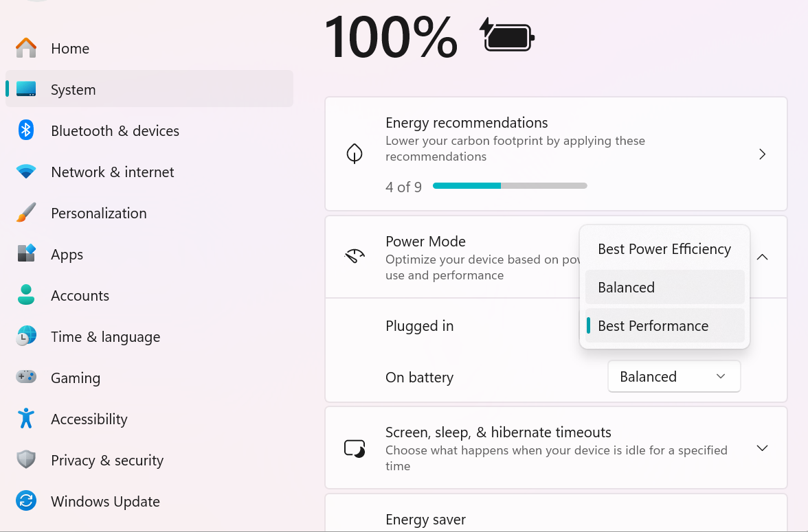Select Best Power Efficiency option
The height and width of the screenshot is (532, 808).
664,249
